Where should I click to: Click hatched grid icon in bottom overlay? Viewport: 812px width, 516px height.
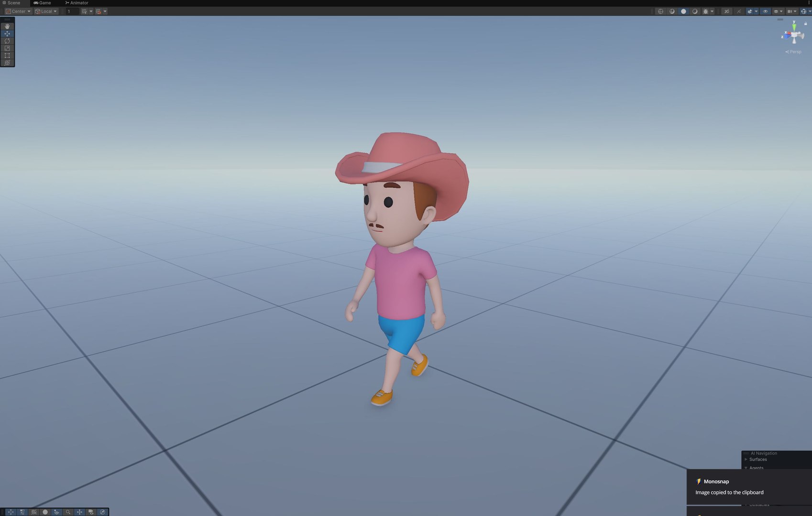pos(33,512)
